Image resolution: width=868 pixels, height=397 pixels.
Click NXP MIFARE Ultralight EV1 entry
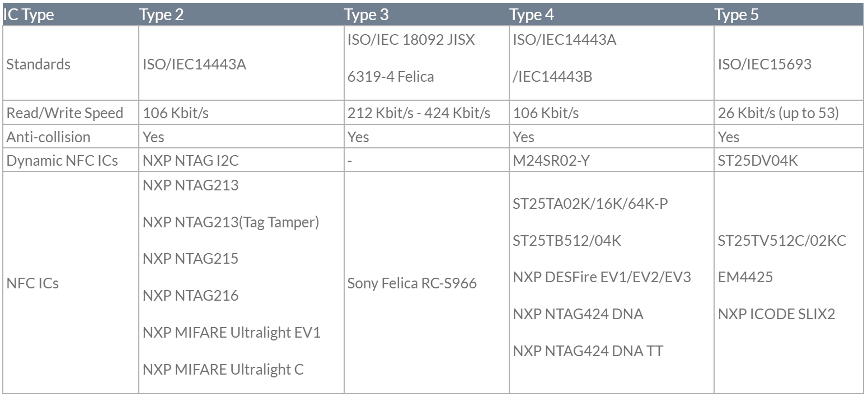[232, 333]
